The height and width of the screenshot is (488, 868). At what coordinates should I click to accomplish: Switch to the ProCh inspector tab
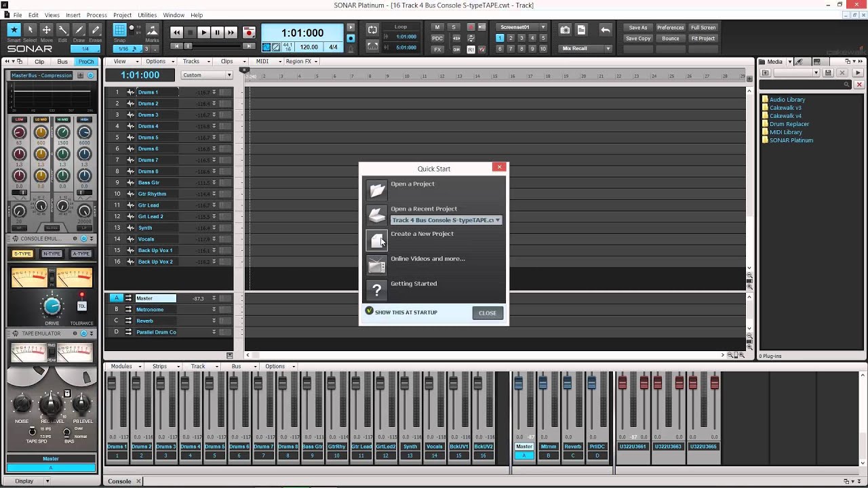pos(86,62)
